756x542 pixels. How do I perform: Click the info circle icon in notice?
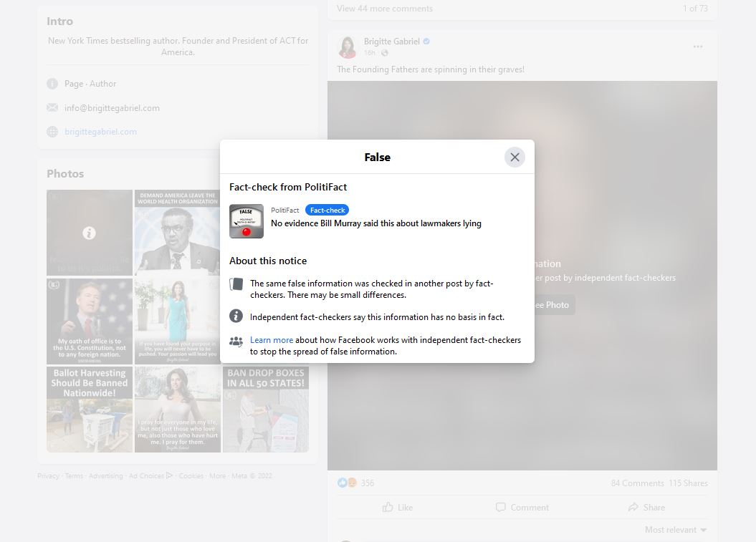[x=236, y=316]
